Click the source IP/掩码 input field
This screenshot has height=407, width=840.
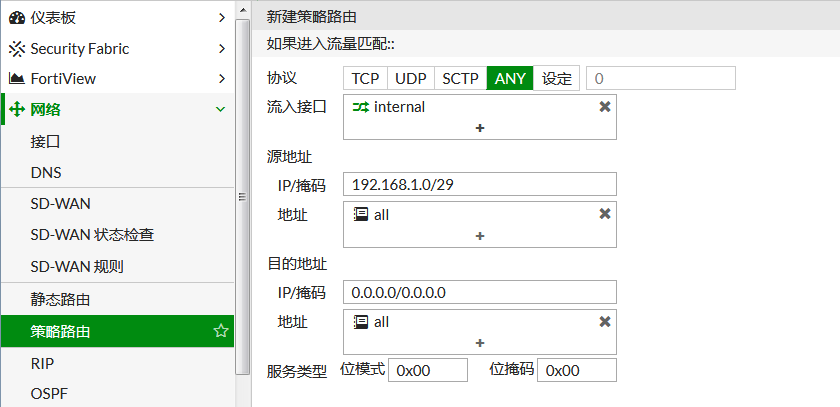[x=479, y=185]
